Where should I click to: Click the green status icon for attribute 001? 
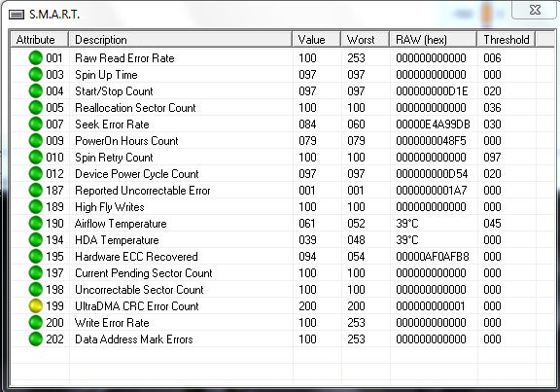35,58
